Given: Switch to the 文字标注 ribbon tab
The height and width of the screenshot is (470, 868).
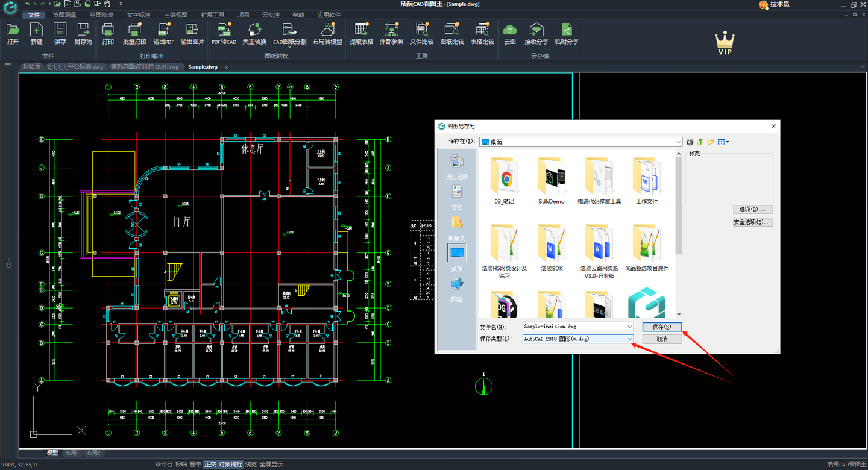Looking at the screenshot, I should (x=139, y=14).
